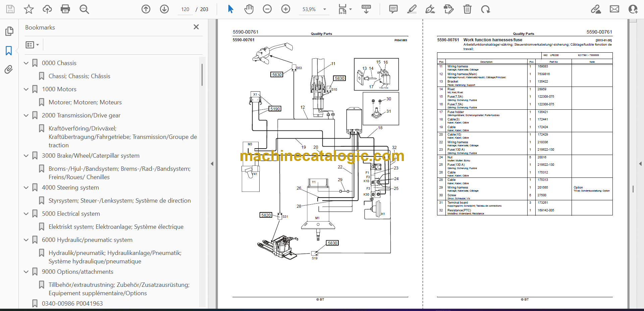Image resolution: width=644 pixels, height=311 pixels.
Task: Open the find text search tool
Action: (84, 9)
